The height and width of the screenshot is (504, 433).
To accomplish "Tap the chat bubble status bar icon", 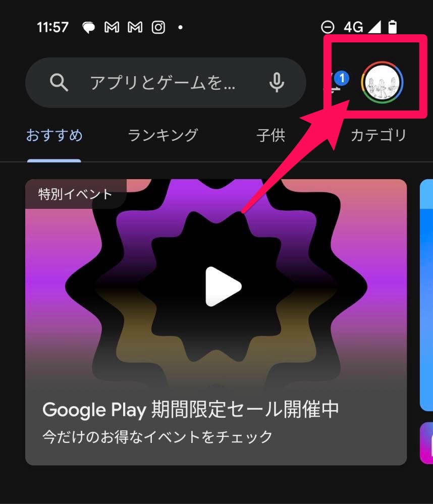I will tap(89, 28).
